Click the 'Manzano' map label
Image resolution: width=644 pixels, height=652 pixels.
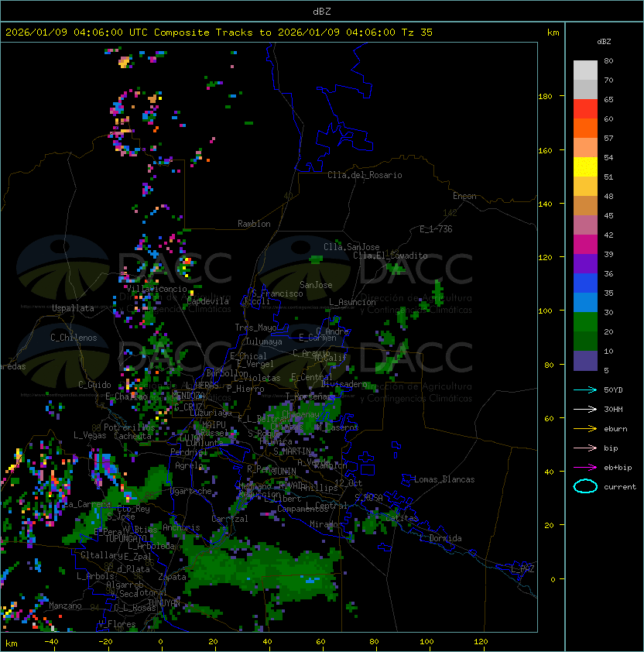click(65, 606)
